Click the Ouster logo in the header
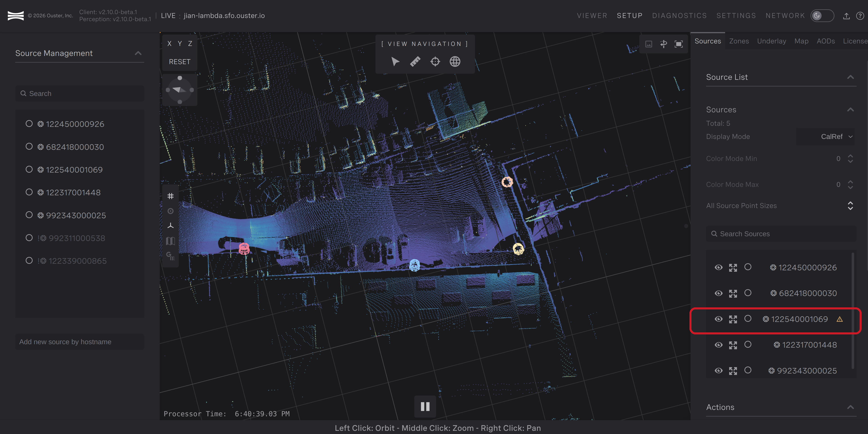 coord(15,15)
